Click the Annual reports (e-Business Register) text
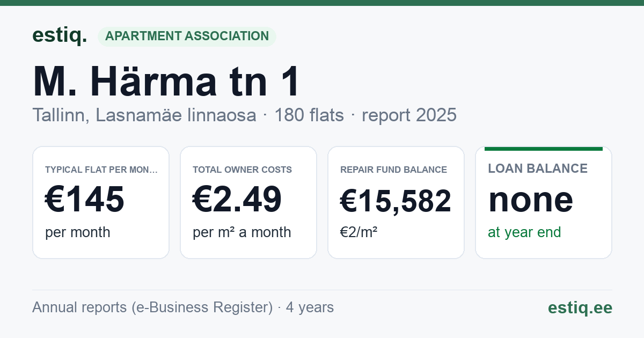The width and height of the screenshot is (644, 338). coord(152,307)
